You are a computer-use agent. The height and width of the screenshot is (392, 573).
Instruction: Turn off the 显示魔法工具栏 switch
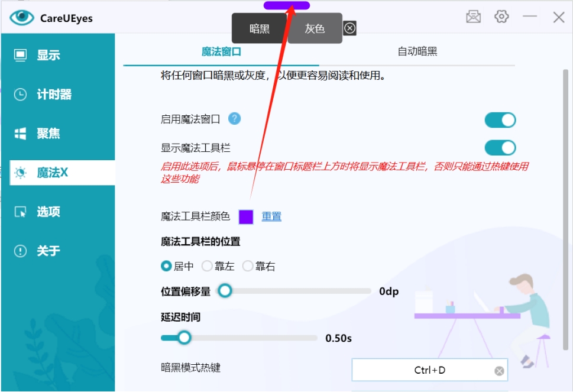pos(500,148)
